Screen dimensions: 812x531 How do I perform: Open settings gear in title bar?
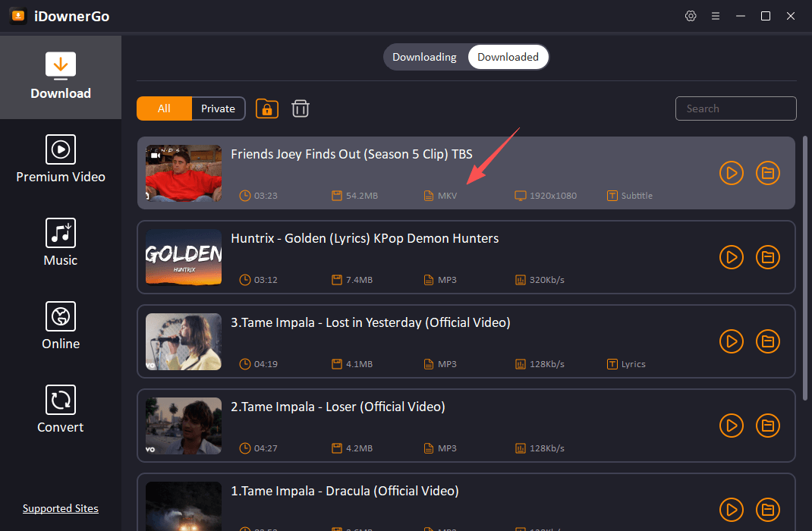coord(691,16)
